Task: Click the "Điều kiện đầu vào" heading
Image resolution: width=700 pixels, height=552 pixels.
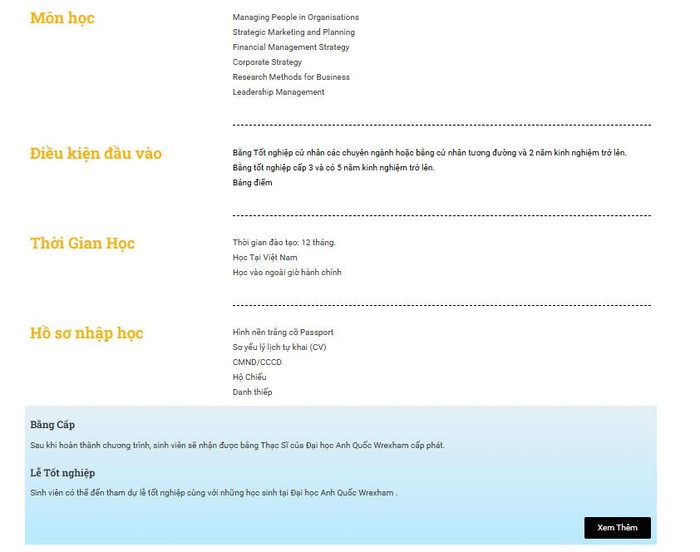Action: click(x=96, y=153)
